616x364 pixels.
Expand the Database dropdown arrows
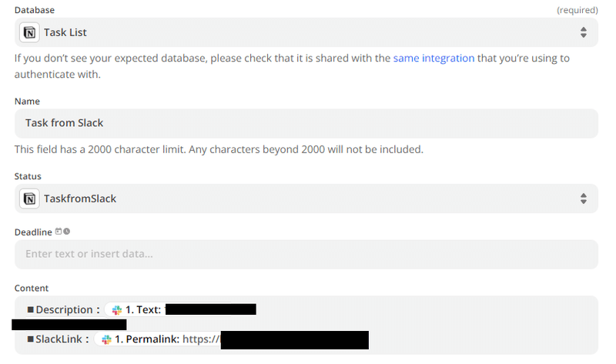pos(584,32)
